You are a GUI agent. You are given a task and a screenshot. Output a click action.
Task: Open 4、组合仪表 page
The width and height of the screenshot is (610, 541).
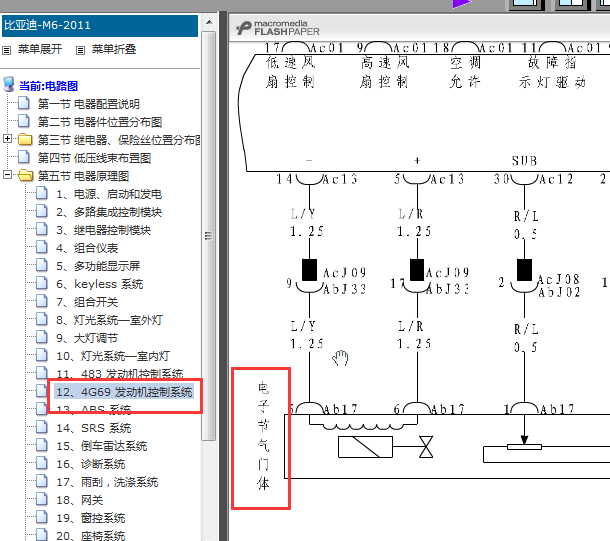click(87, 248)
